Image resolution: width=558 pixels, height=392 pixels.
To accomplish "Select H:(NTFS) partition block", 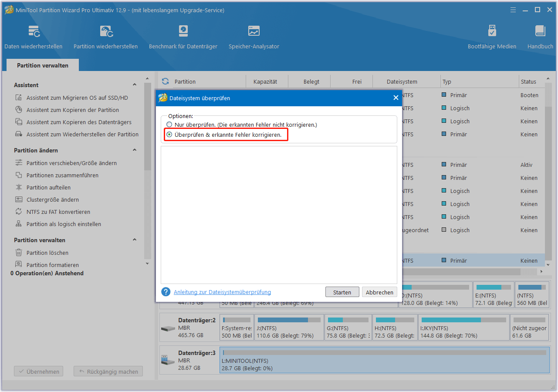I will (395, 328).
